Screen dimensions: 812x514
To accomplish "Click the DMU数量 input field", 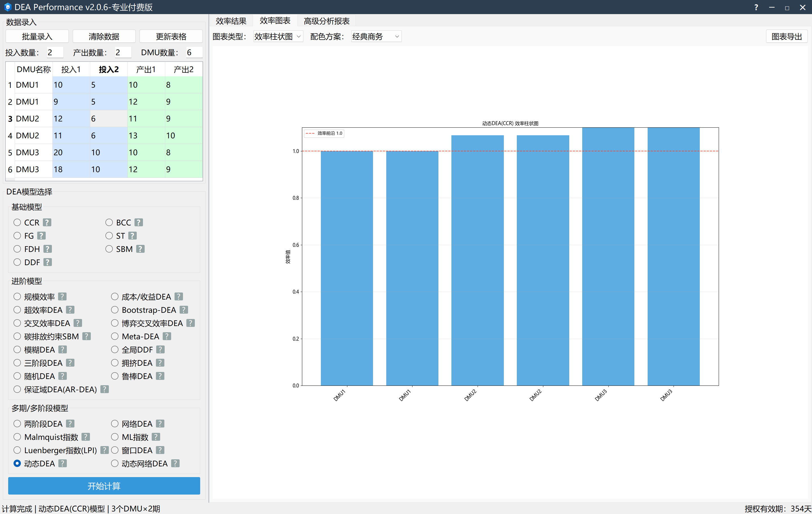I will 194,52.
